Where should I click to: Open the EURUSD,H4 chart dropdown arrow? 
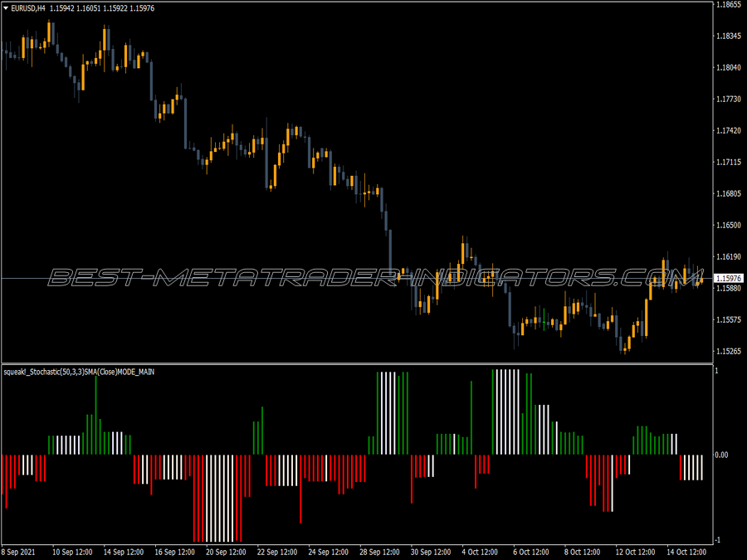click(6, 8)
